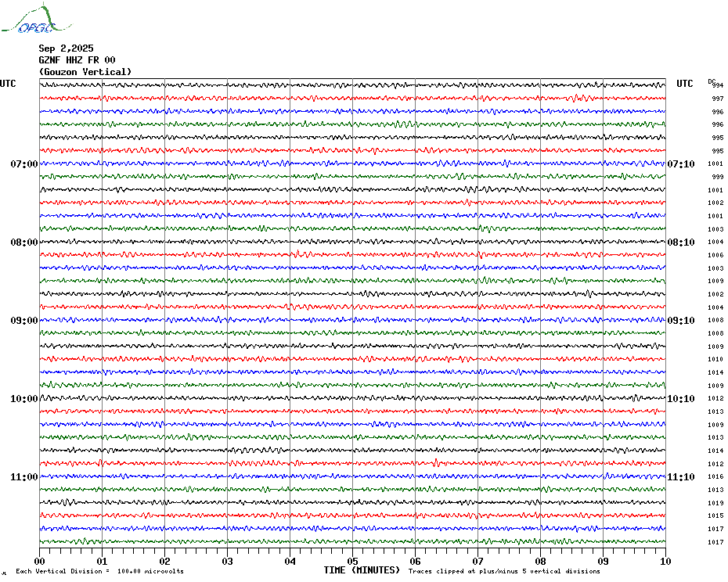Click the Sep 2,2025 date text
Screen dimensions: 728x582
click(66, 48)
